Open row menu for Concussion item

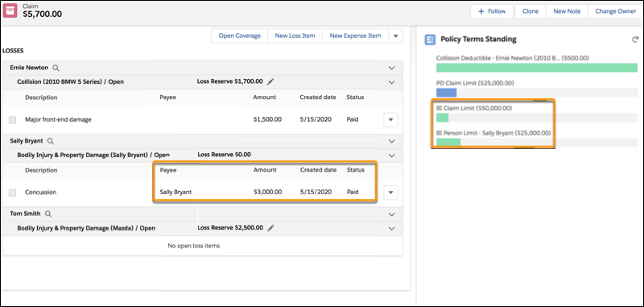coord(390,193)
